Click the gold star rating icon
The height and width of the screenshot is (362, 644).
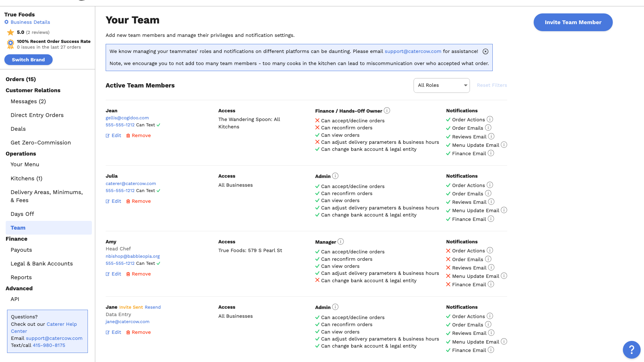10,32
